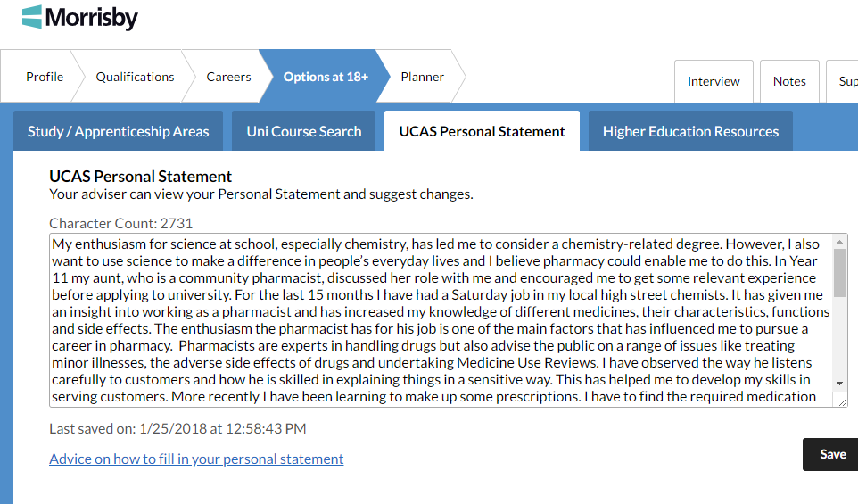858x504 pixels.
Task: Click the text area scroll up arrow
Action: click(839, 242)
